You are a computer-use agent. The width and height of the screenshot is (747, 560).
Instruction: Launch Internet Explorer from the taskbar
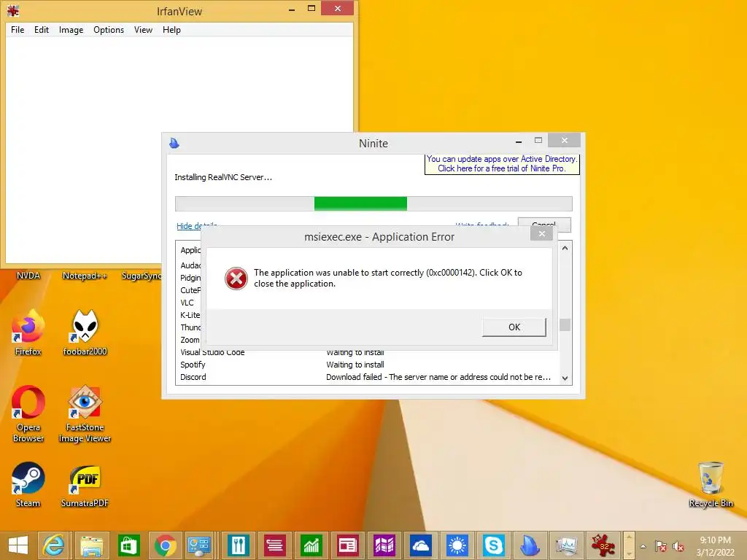tap(54, 545)
